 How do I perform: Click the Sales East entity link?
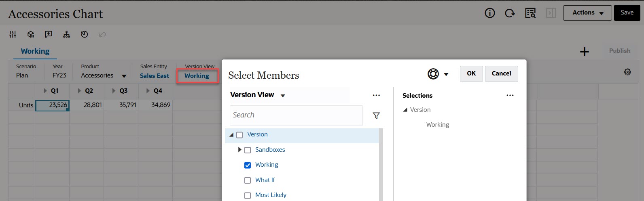click(154, 76)
